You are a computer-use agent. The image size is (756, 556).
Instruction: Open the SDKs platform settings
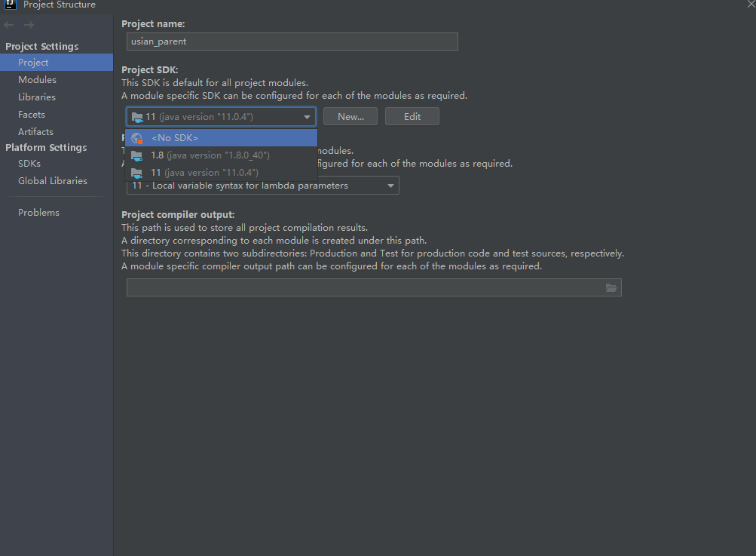point(29,163)
